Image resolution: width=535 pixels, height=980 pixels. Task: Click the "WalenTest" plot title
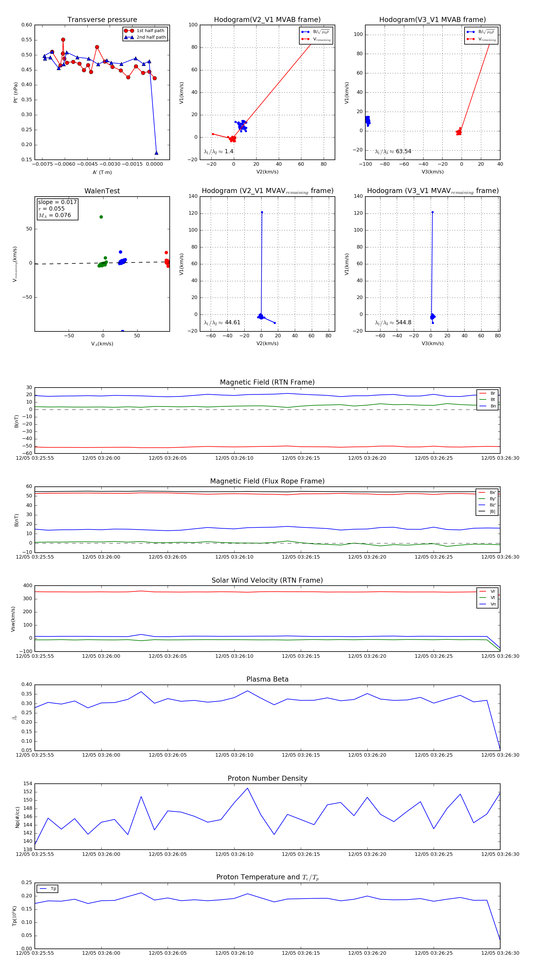pyautogui.click(x=102, y=191)
